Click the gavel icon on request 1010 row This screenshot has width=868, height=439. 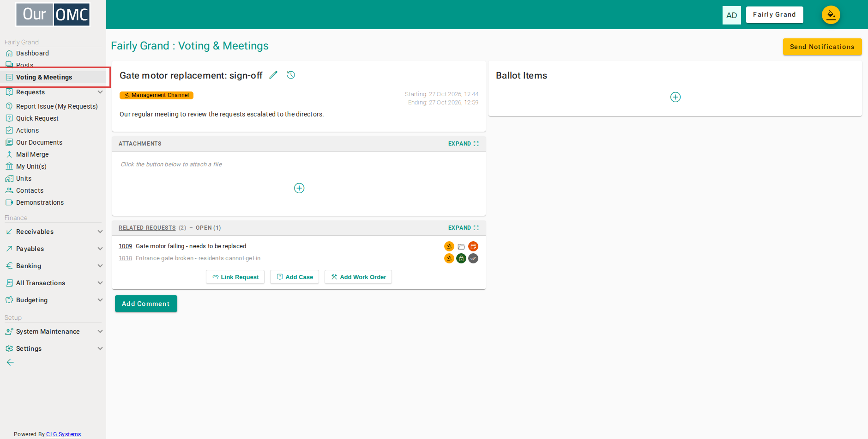(x=449, y=258)
